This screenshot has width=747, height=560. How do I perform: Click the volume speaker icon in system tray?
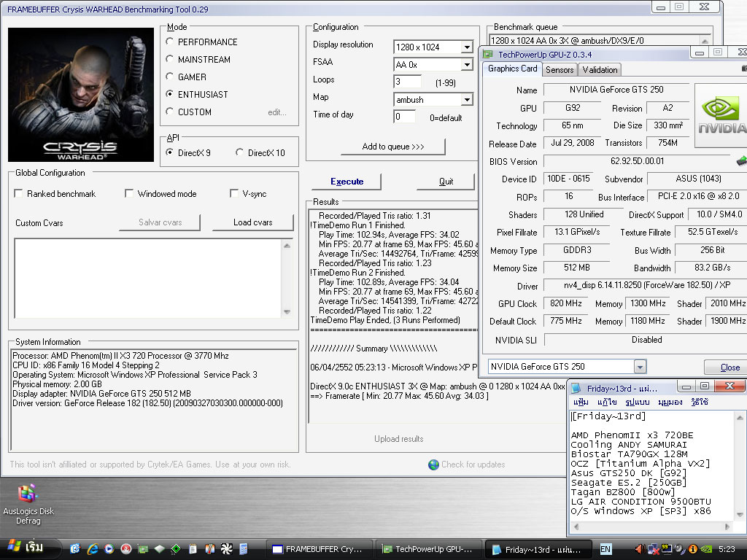640,548
